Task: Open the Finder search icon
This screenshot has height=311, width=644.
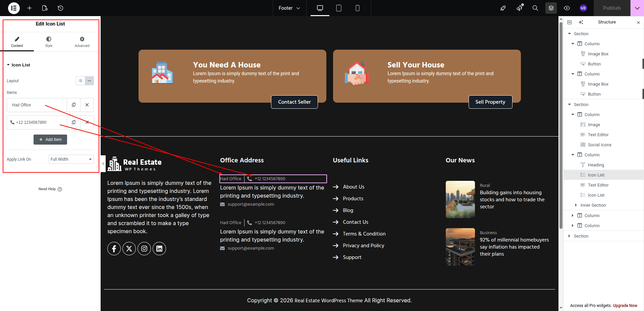Action: tap(535, 8)
